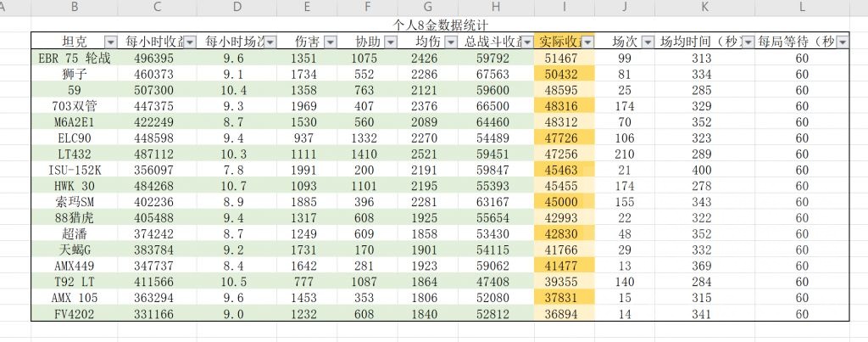Select the FV4202 cell in last row
This screenshot has width=868, height=342.
coord(75,313)
